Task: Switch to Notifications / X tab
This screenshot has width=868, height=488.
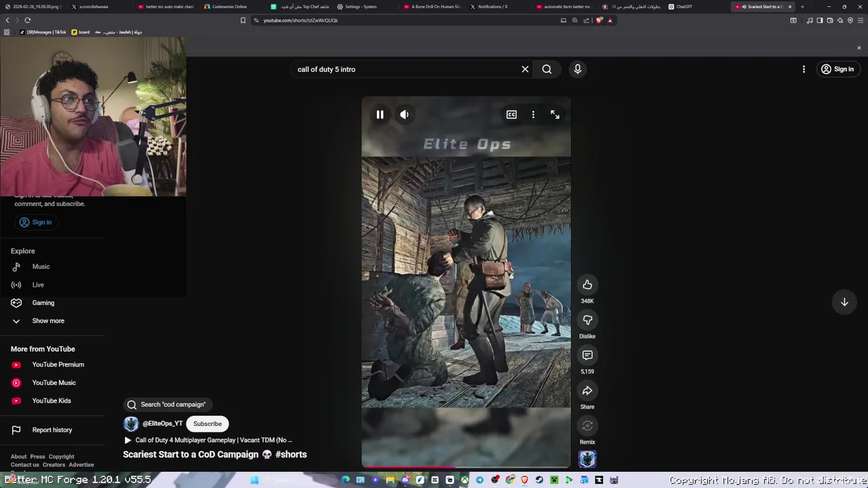Action: pos(492,7)
